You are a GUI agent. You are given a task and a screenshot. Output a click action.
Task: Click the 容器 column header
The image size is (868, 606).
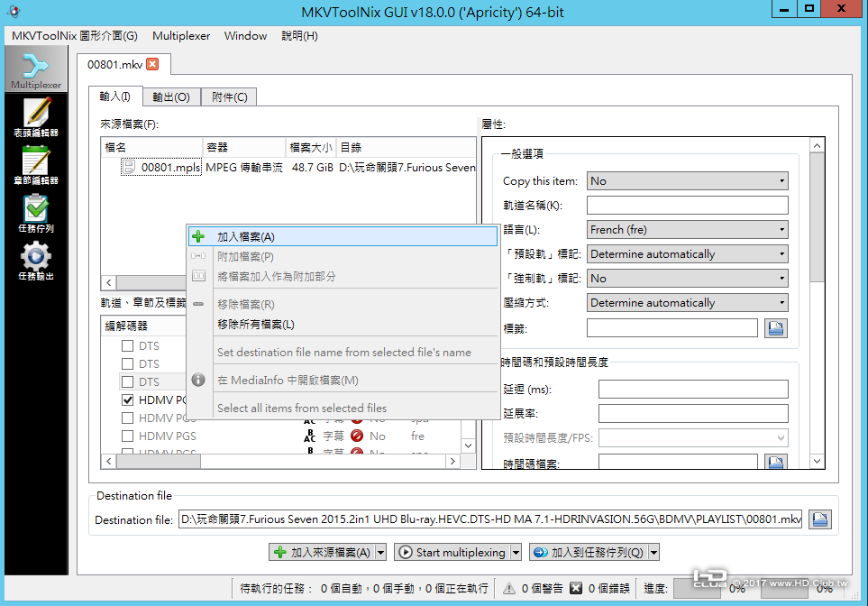click(244, 147)
